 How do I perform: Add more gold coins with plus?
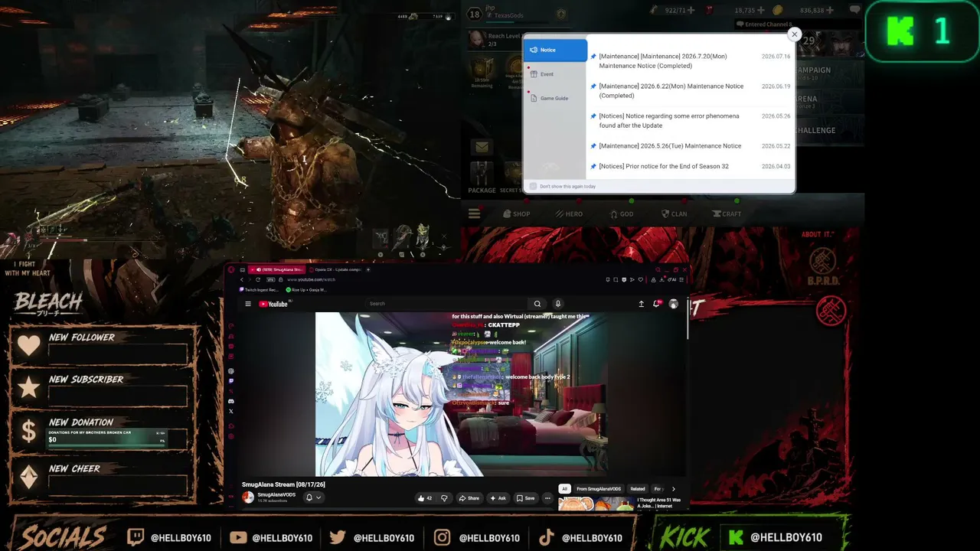pos(830,10)
